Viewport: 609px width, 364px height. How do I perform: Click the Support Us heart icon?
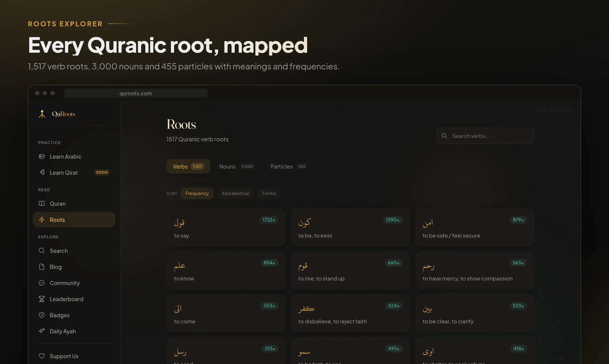coord(42,356)
